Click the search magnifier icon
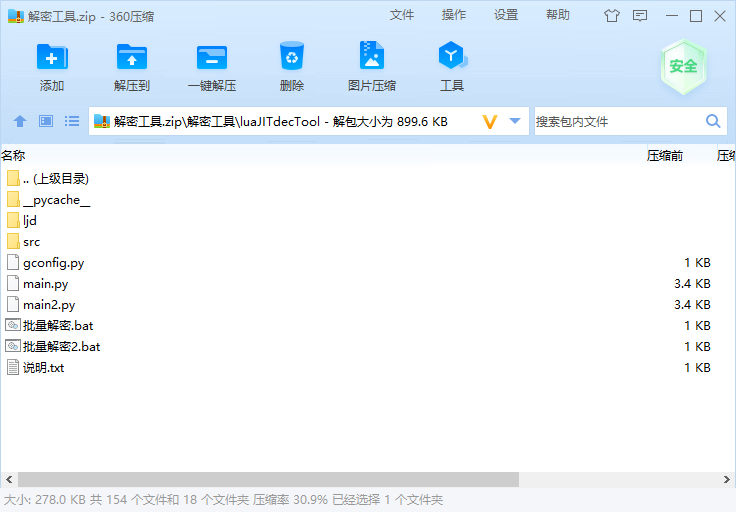 coord(713,122)
